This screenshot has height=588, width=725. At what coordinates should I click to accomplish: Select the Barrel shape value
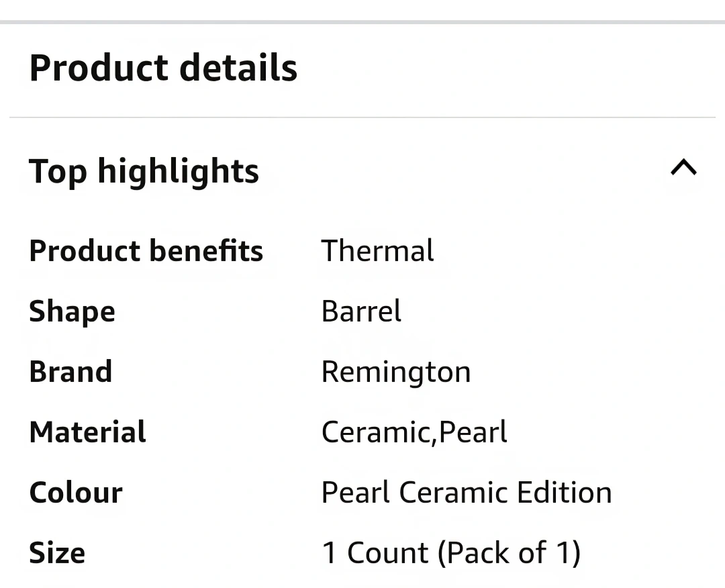pos(361,311)
